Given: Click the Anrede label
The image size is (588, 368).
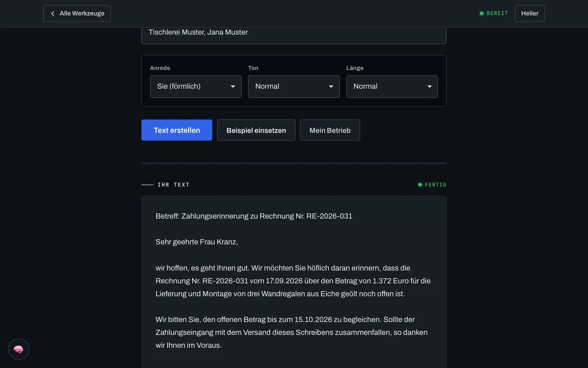Looking at the screenshot, I should click(160, 68).
